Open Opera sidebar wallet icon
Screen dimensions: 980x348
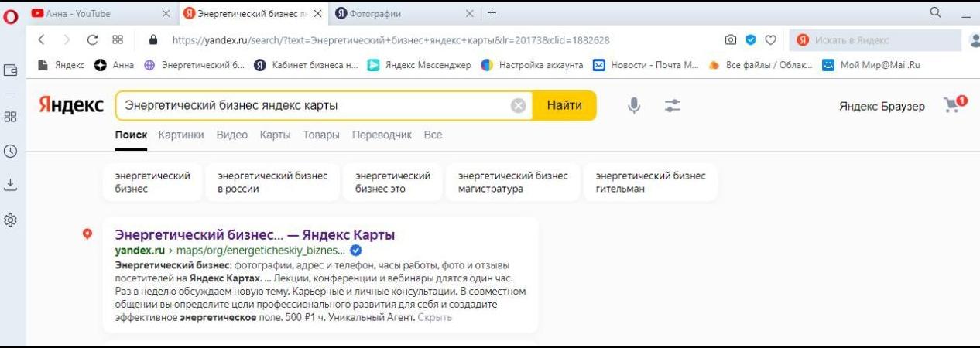tap(11, 70)
